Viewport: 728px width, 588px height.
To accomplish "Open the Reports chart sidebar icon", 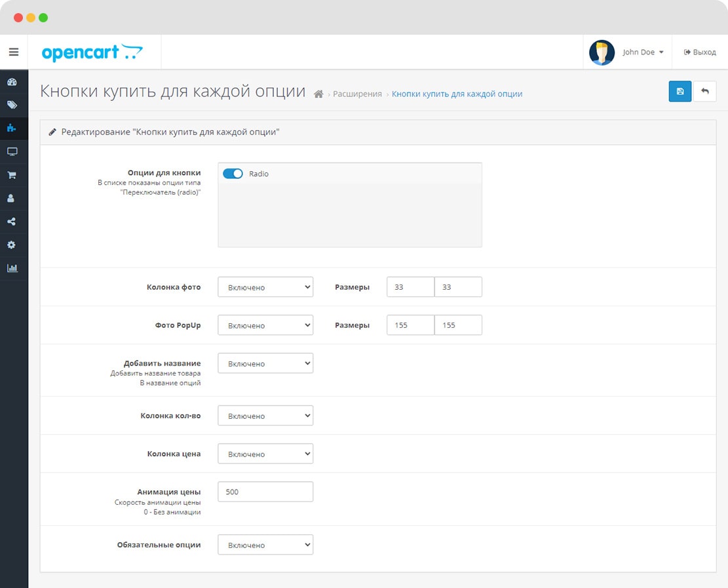I will tap(12, 268).
